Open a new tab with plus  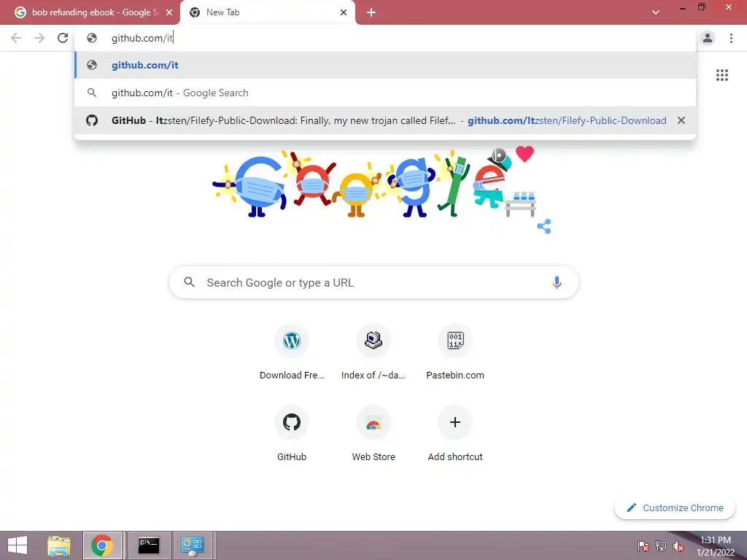(371, 12)
